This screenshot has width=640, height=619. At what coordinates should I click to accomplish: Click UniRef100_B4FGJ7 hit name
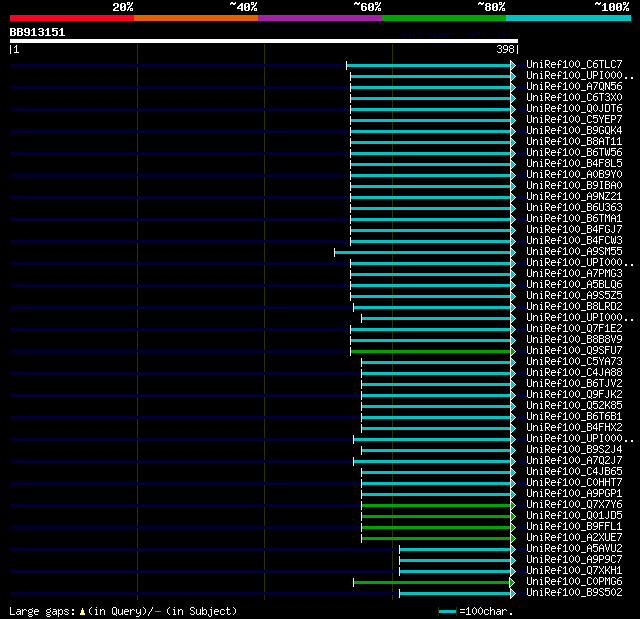point(574,230)
